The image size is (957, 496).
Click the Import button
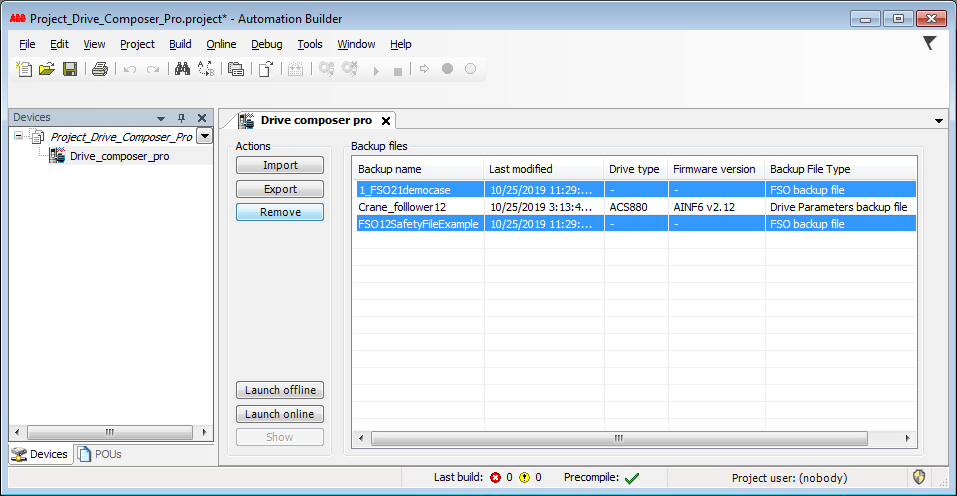point(280,165)
